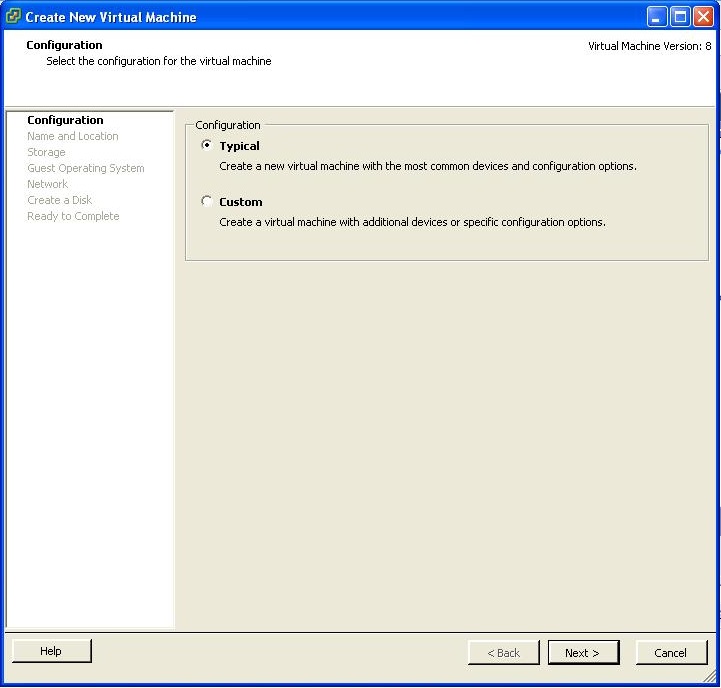Viewport: 721px width, 688px height.
Task: Cancel the virtual machine wizard
Action: [670, 652]
